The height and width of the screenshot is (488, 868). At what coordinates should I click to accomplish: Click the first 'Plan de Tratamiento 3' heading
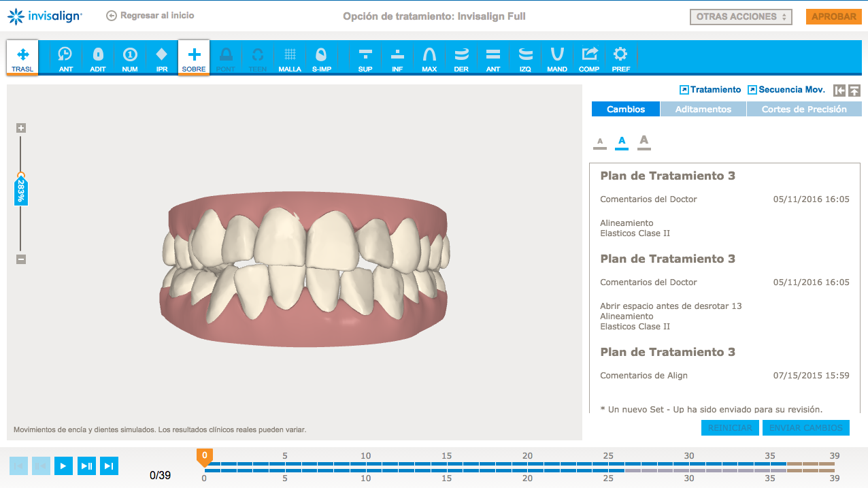(667, 176)
